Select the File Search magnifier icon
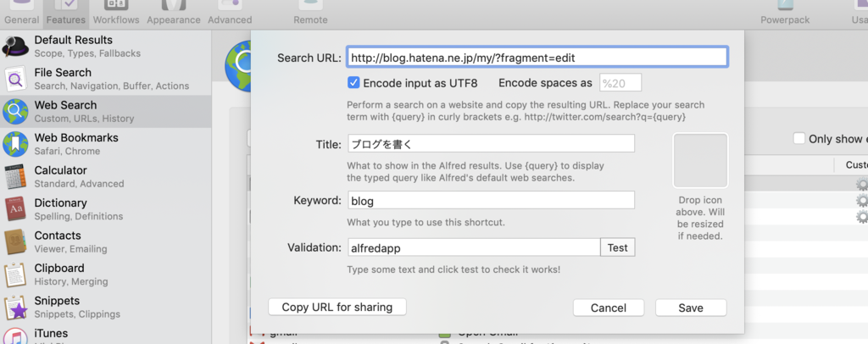The width and height of the screenshot is (868, 344). (15, 79)
